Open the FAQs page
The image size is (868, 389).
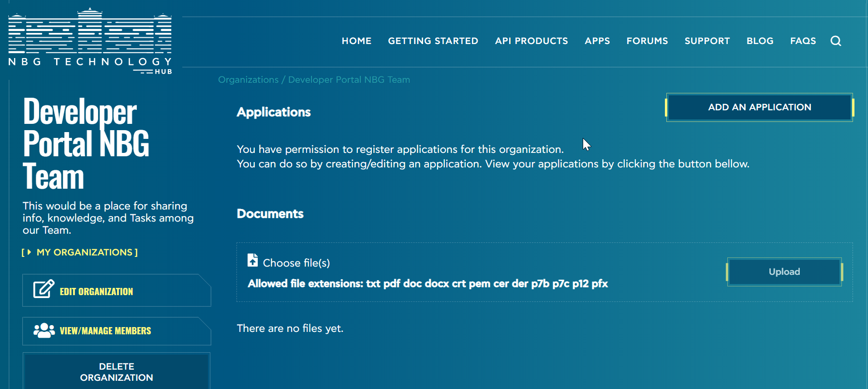[803, 41]
